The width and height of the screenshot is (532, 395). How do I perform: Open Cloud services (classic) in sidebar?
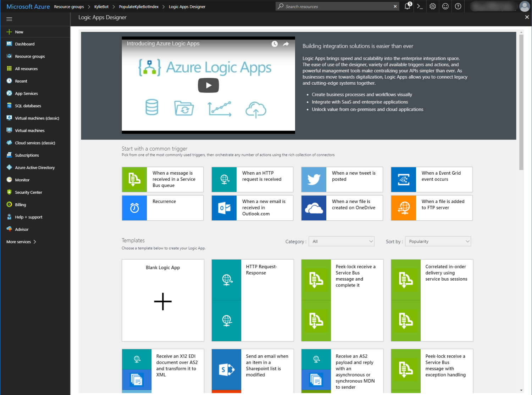tap(35, 143)
